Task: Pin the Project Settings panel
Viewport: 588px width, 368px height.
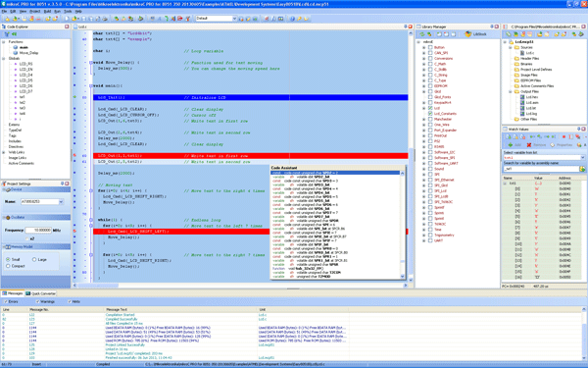Action: click(x=63, y=184)
